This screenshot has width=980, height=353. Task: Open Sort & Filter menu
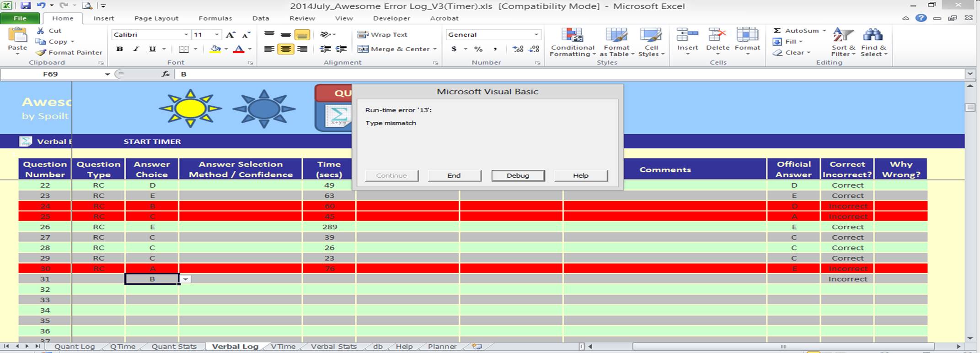pyautogui.click(x=843, y=42)
